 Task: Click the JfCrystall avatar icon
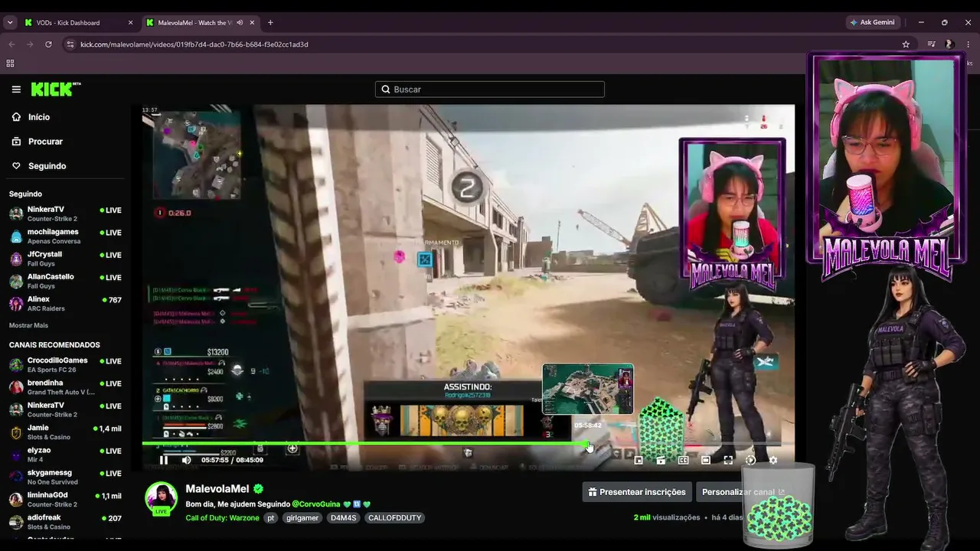coord(16,259)
